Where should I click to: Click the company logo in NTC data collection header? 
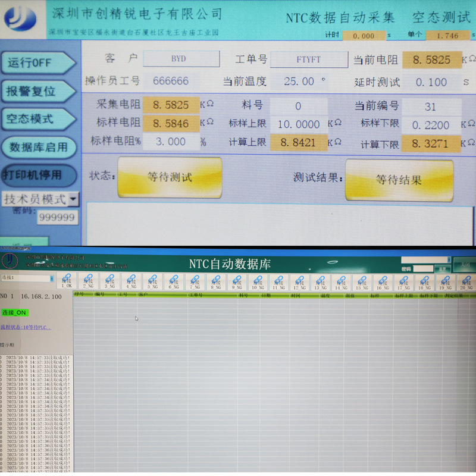[x=20, y=18]
